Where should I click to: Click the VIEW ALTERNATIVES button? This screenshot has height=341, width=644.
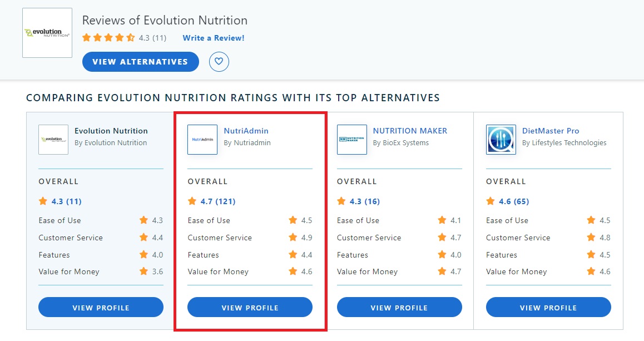tap(140, 62)
